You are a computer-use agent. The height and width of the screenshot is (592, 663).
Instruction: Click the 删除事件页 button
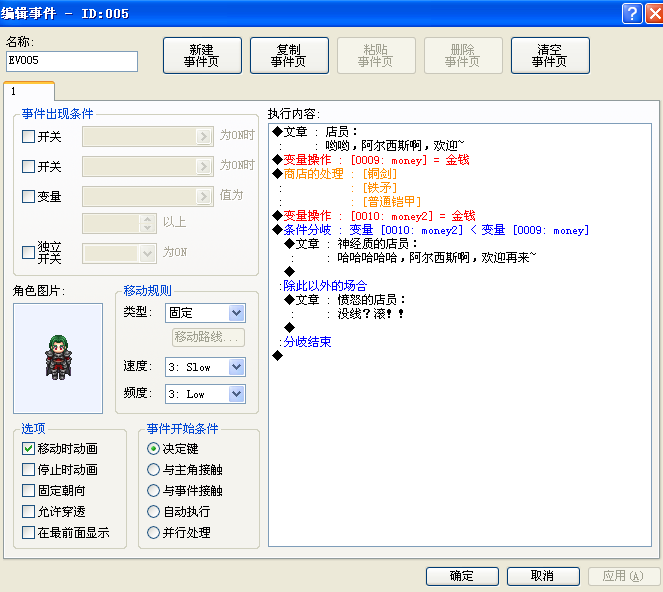pos(463,55)
